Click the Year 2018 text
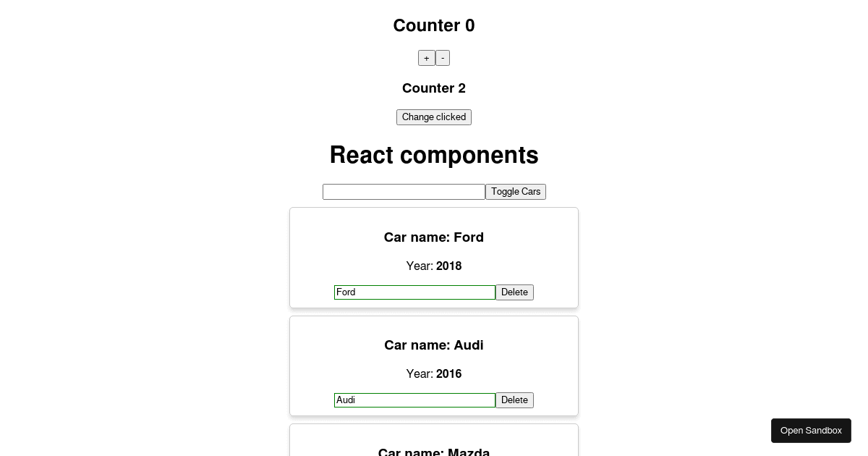Viewport: 868px width, 456px height. pos(434,266)
